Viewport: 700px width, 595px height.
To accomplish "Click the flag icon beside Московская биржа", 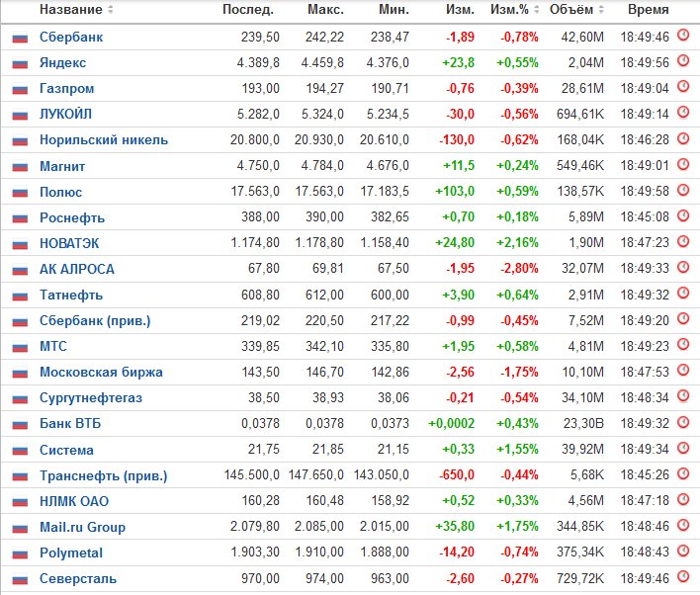I will pyautogui.click(x=20, y=374).
